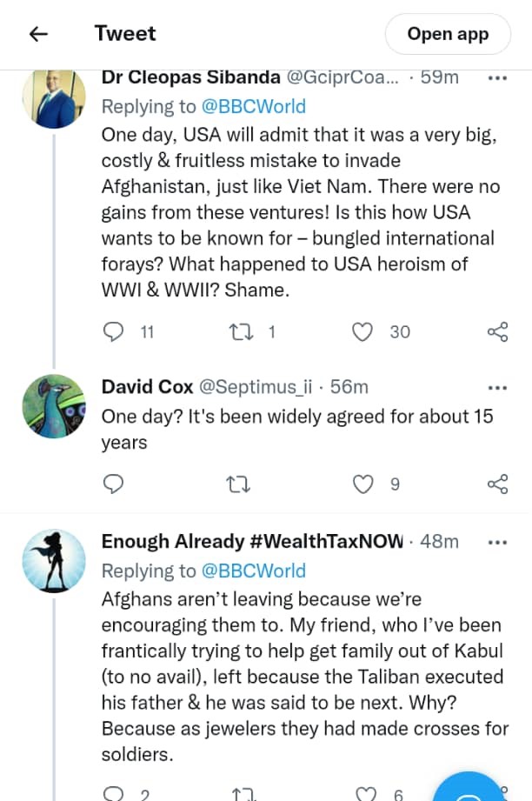
Task: Open more options on David Cox's tweet
Action: click(x=497, y=387)
